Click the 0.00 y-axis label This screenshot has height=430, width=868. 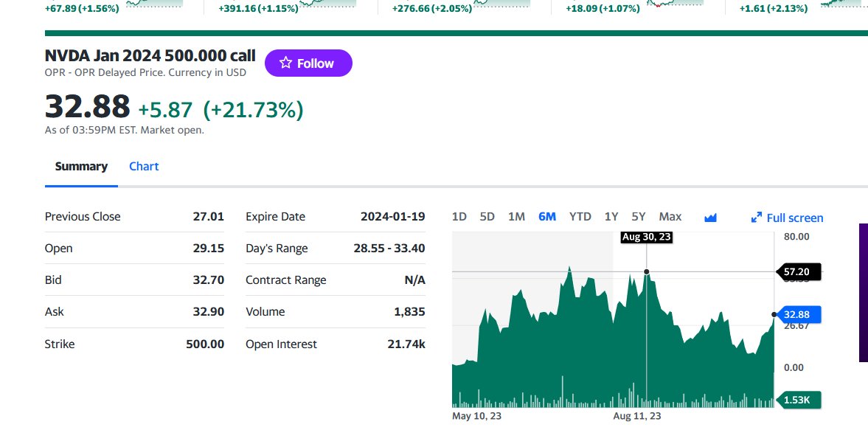tap(793, 367)
